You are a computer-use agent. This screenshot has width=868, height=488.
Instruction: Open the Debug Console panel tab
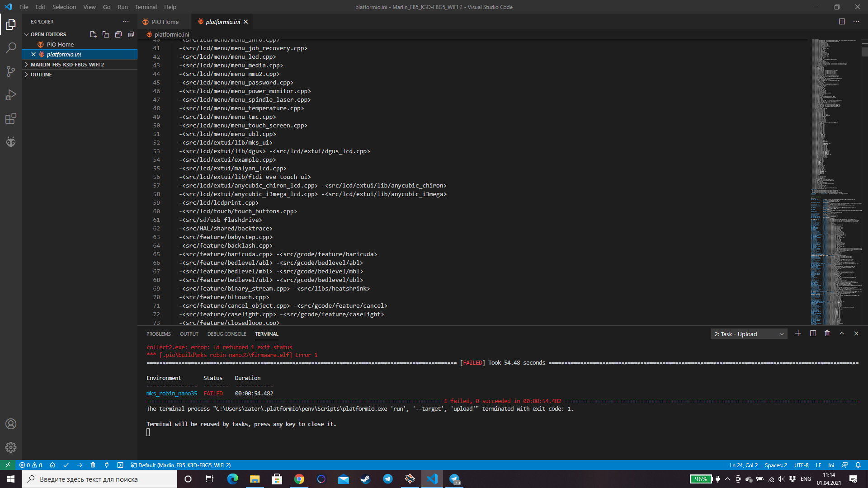click(226, 334)
